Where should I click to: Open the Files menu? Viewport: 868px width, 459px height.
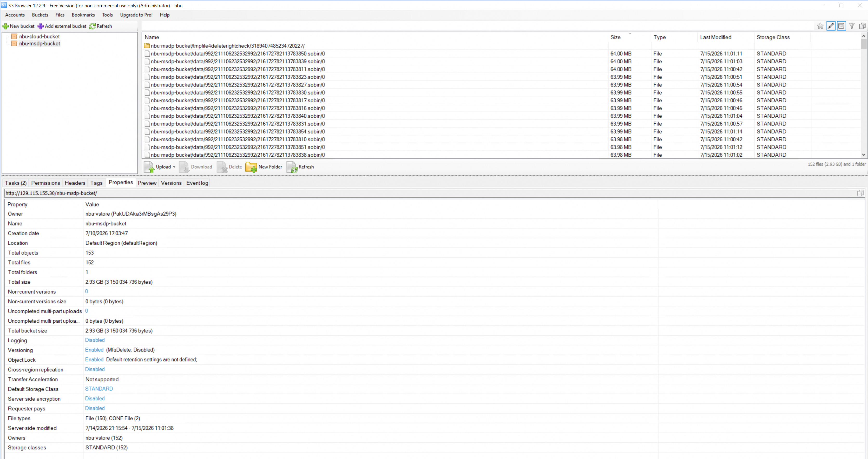60,15
